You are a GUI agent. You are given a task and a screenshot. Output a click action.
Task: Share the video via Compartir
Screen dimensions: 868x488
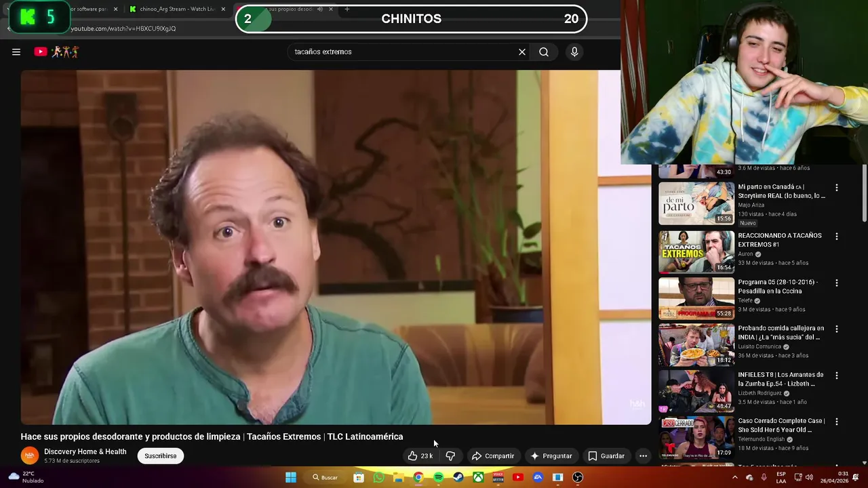pyautogui.click(x=493, y=456)
